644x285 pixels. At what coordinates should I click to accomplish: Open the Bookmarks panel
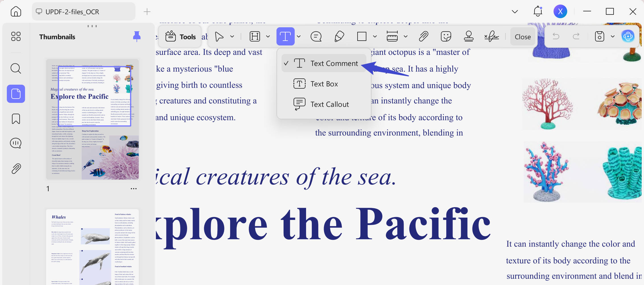click(16, 119)
